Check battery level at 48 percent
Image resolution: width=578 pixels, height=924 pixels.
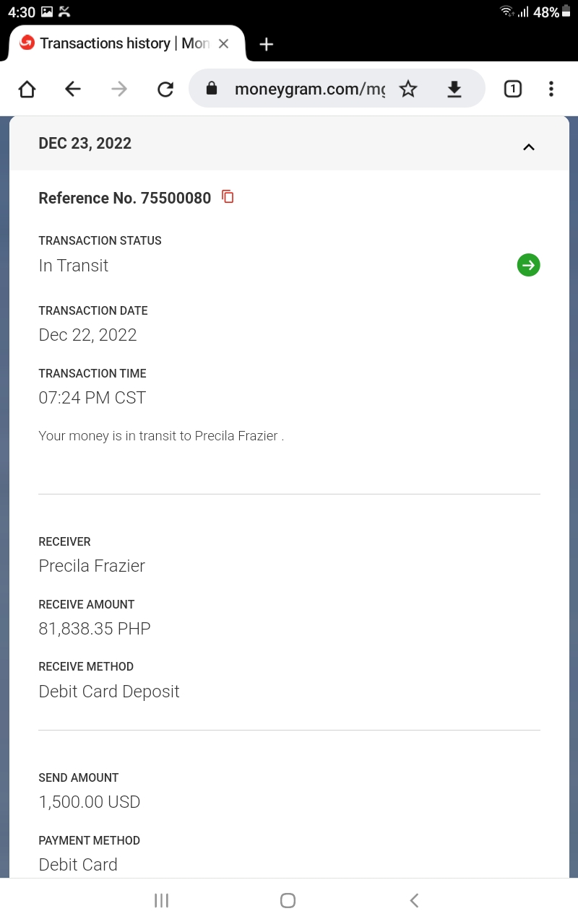[546, 12]
